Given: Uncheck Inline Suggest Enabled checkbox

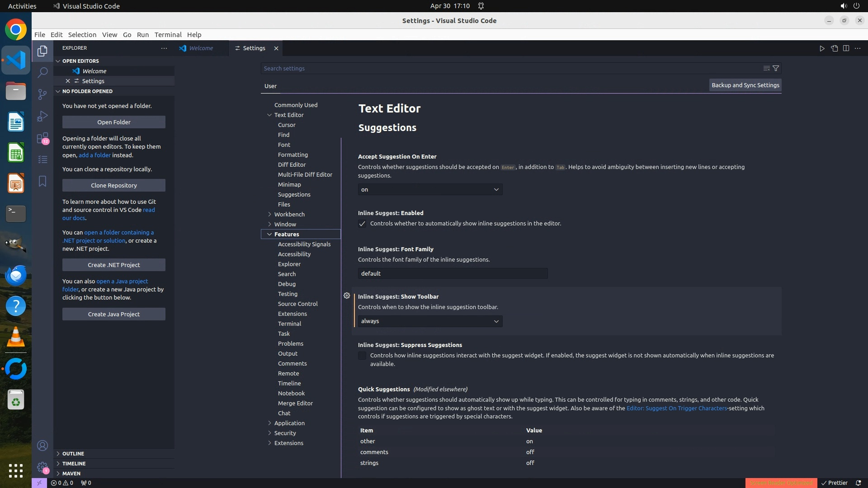Looking at the screenshot, I should click(x=362, y=224).
